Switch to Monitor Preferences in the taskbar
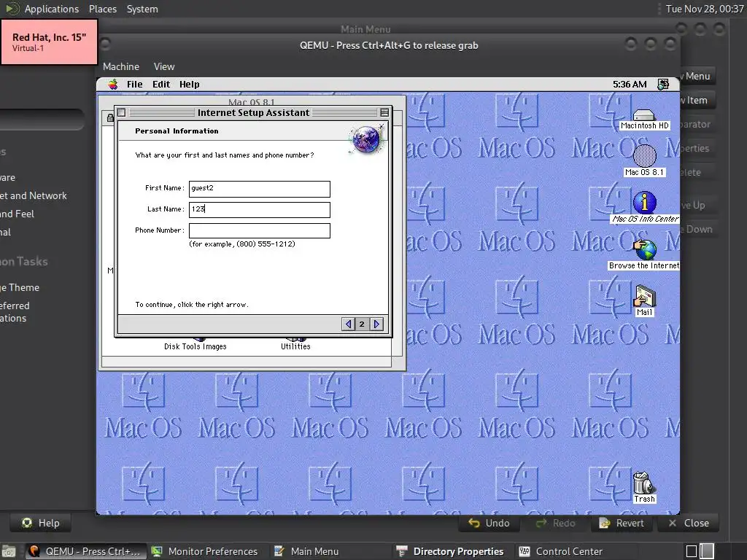 tap(204, 551)
